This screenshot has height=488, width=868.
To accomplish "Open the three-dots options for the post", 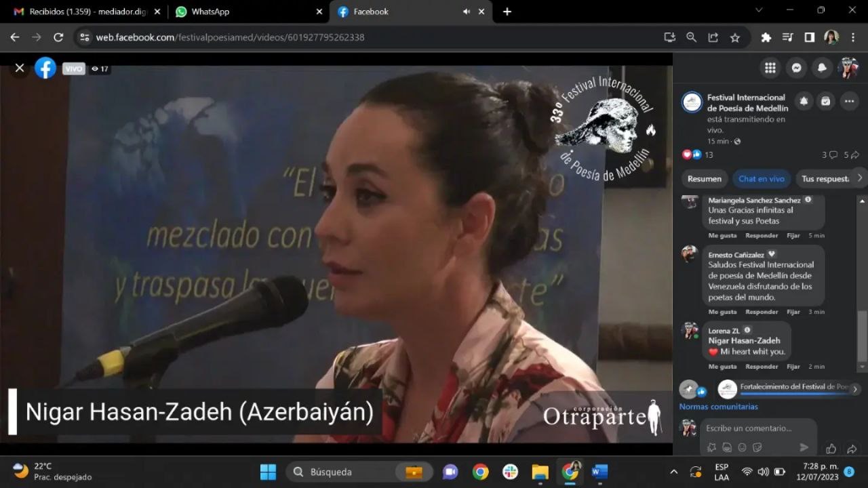I will coord(849,102).
